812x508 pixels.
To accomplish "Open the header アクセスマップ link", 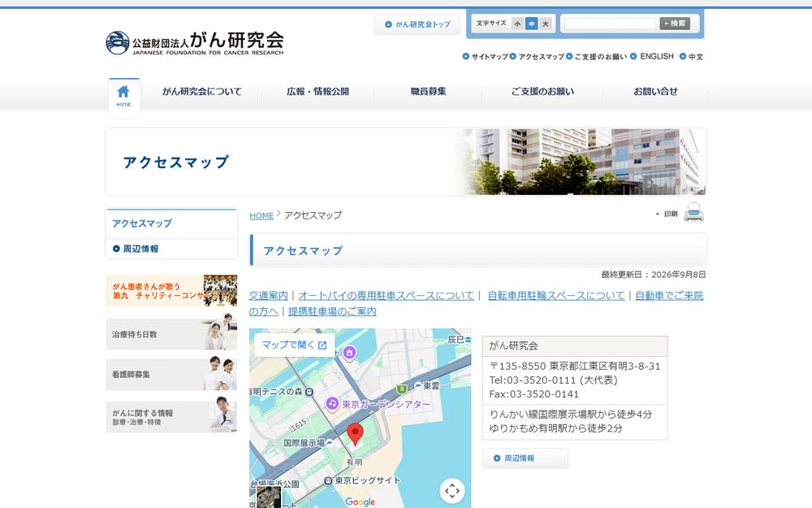I will click(537, 57).
